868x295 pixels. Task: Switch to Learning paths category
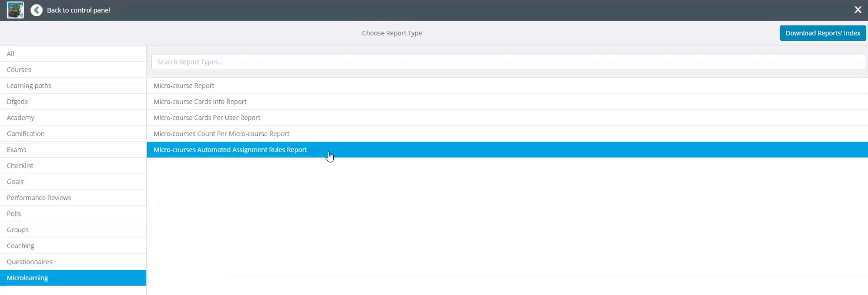point(29,86)
